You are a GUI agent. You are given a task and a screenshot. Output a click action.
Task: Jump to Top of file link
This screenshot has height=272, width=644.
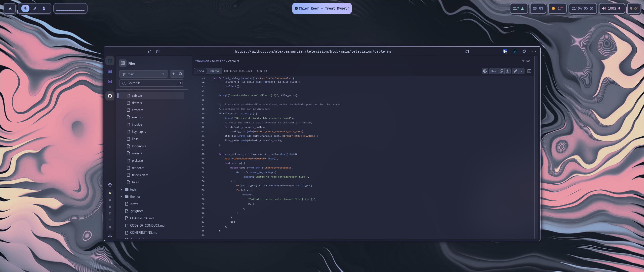point(526,61)
